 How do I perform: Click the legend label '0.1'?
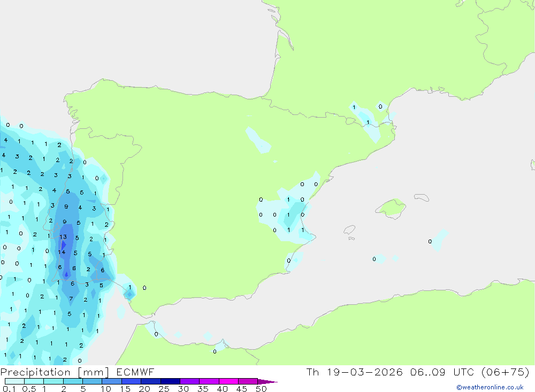[x=9, y=389]
